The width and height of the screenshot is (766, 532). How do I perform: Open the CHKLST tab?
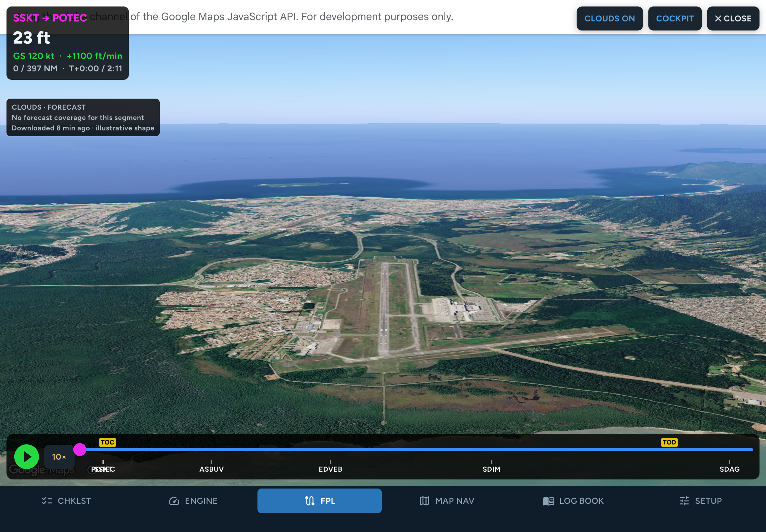(66, 501)
